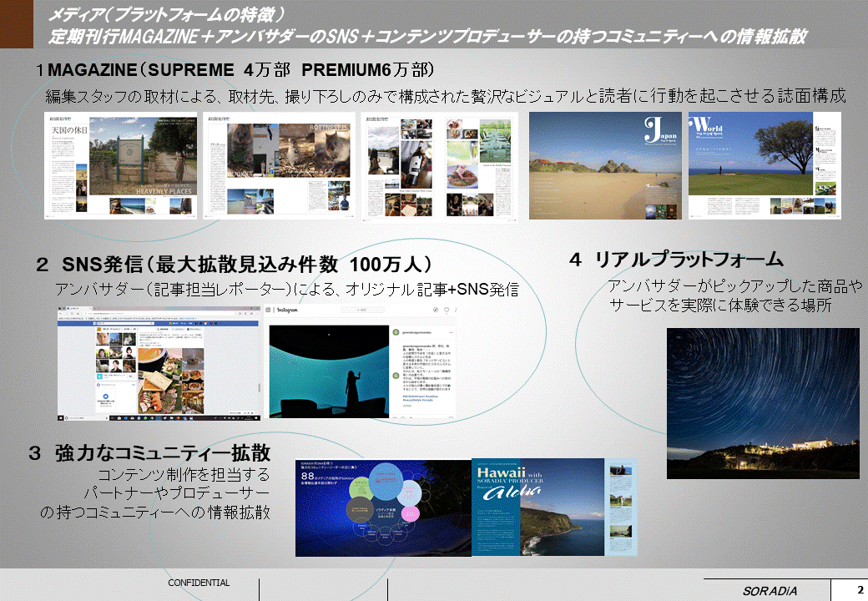Click the heart icon in Instagram header
The width and height of the screenshot is (868, 601).
point(447,311)
